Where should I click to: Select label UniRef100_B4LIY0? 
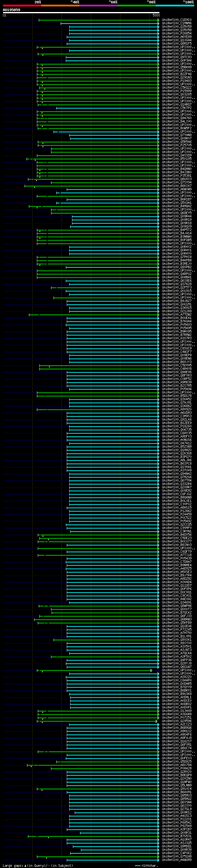(x=176, y=122)
